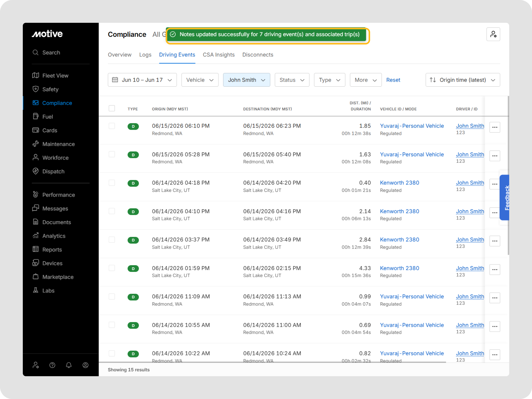This screenshot has height=399, width=532.
Task: Click the Search field in sidebar
Action: pos(61,52)
